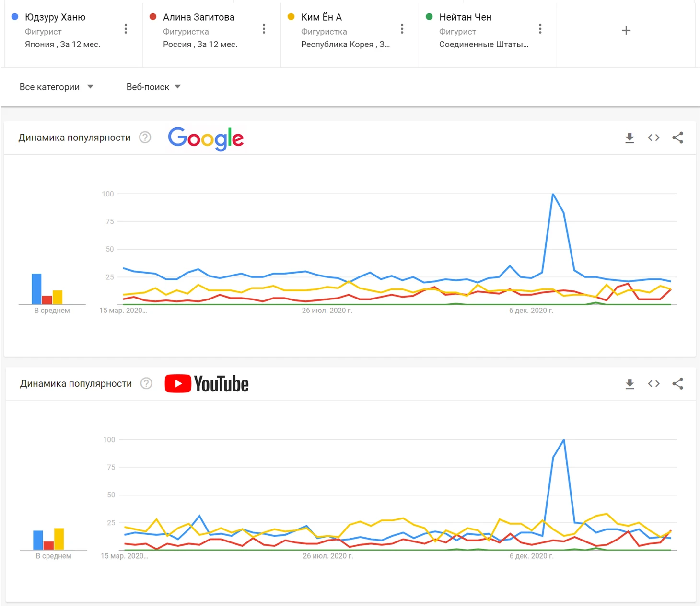Open options menu for Алина Загитова

pyautogui.click(x=264, y=29)
